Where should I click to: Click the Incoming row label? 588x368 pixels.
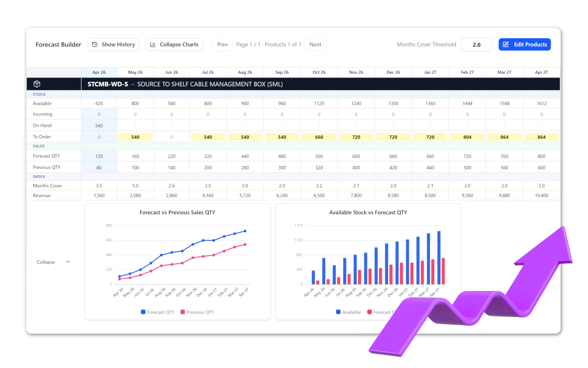tap(43, 114)
